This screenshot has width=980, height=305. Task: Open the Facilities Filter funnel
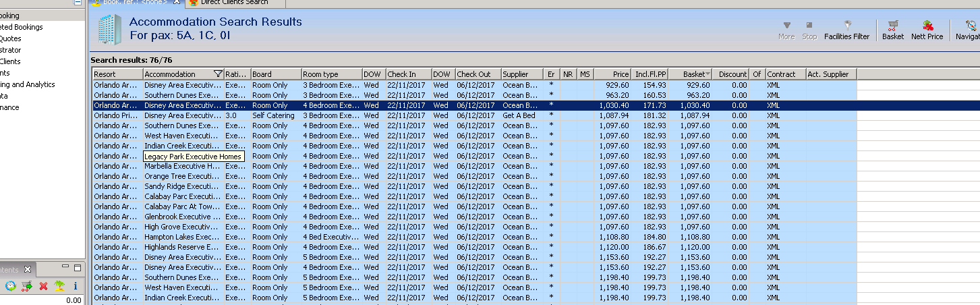click(847, 26)
